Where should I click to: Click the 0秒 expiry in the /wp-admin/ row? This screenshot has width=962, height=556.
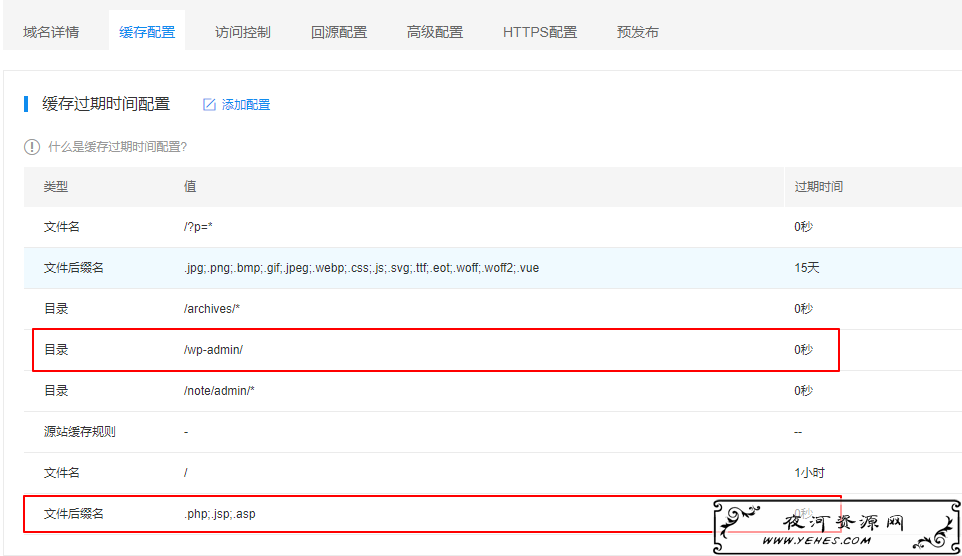point(804,350)
